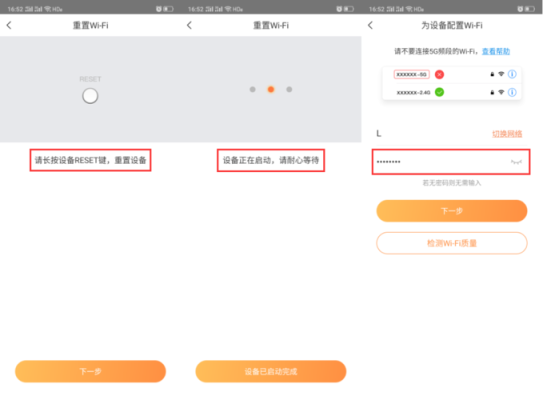Viewport: 543px width, 400px height.
Task: Select the XXXXXX-2.4G network name
Action: click(413, 92)
